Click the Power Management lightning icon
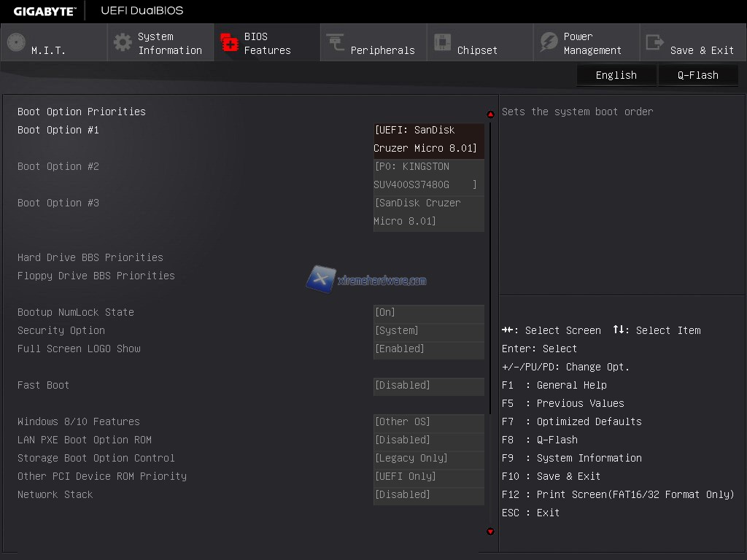The width and height of the screenshot is (747, 560). [549, 42]
